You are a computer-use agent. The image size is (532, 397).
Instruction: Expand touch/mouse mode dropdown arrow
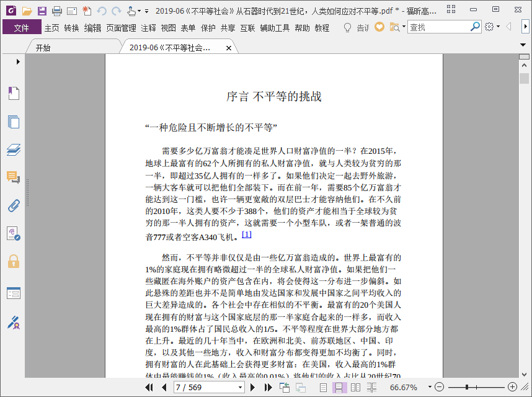(x=139, y=11)
